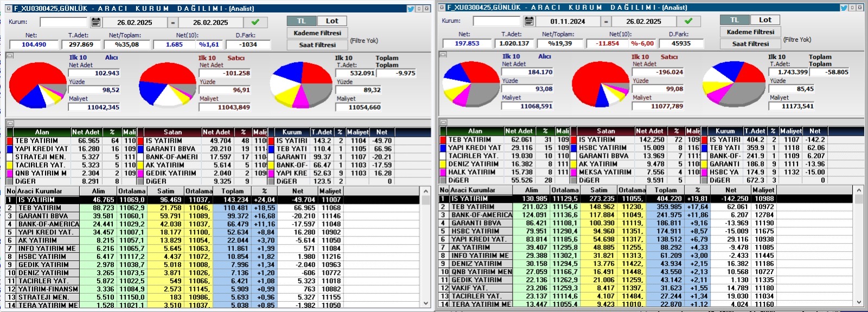The image size is (868, 312).
Task: Switch to Lot mode in the right window
Action: [x=765, y=20]
